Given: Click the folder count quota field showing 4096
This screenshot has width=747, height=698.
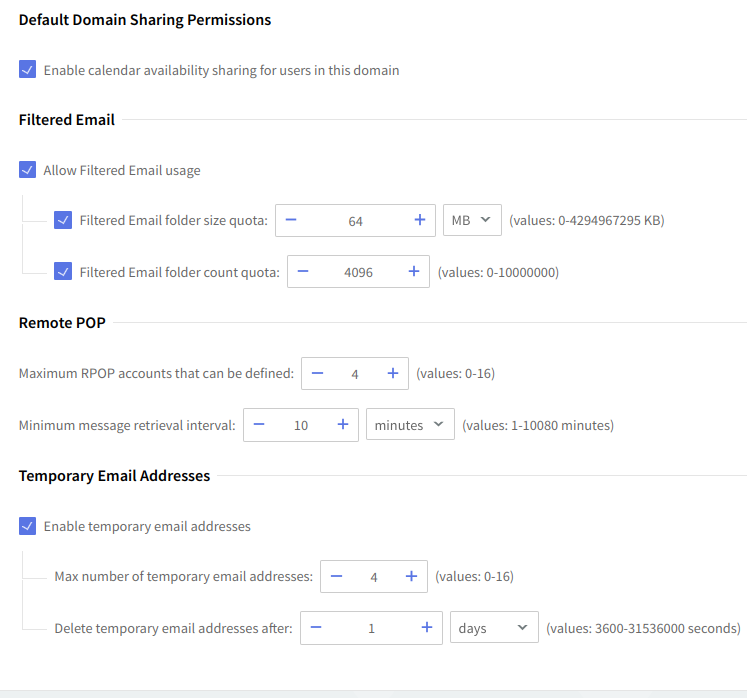Looking at the screenshot, I should tap(357, 271).
